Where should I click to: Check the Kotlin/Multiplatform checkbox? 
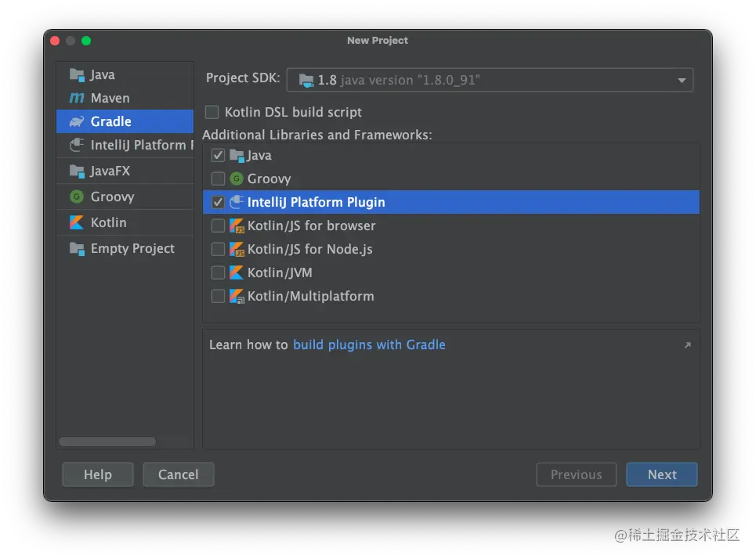pyautogui.click(x=218, y=297)
